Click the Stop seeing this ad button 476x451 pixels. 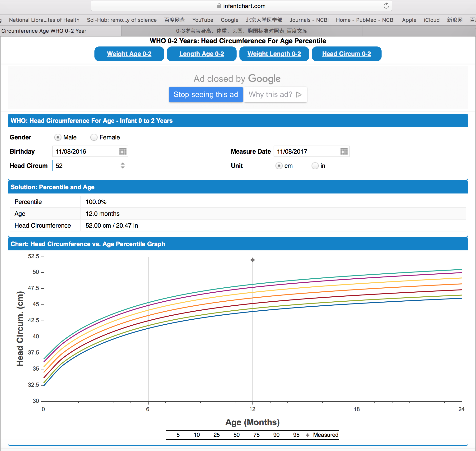[206, 94]
